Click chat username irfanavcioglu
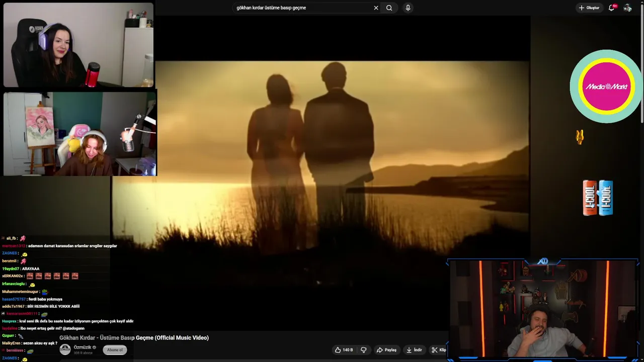Screen dimensions: 644x362 pyautogui.click(x=14, y=284)
